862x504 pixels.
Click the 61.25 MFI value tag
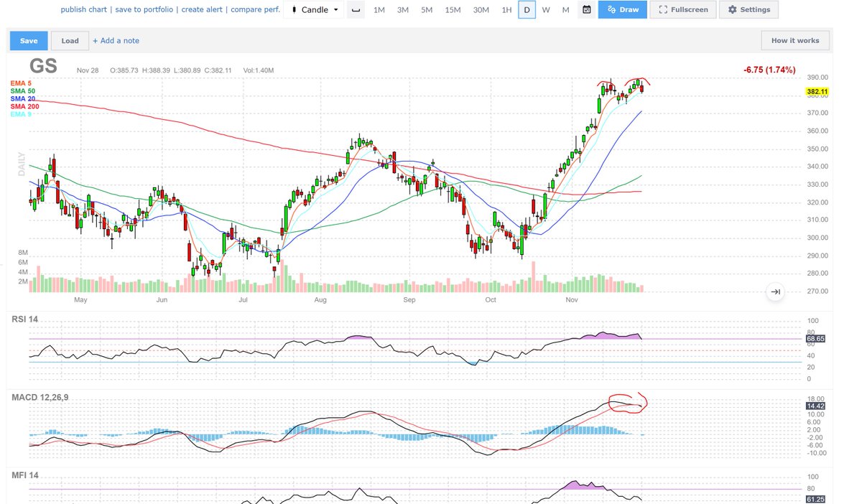click(x=817, y=499)
